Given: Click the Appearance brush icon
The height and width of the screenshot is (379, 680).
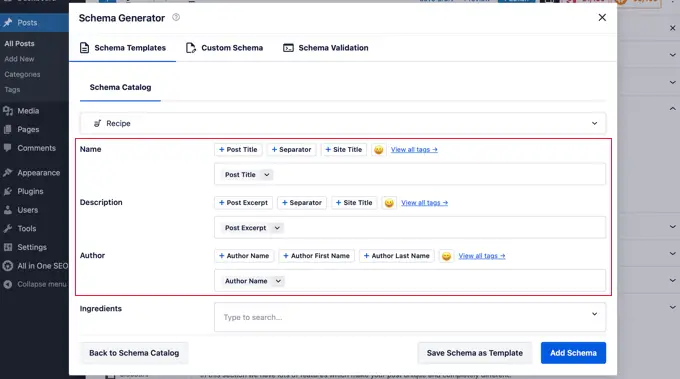Looking at the screenshot, I should (x=7, y=173).
